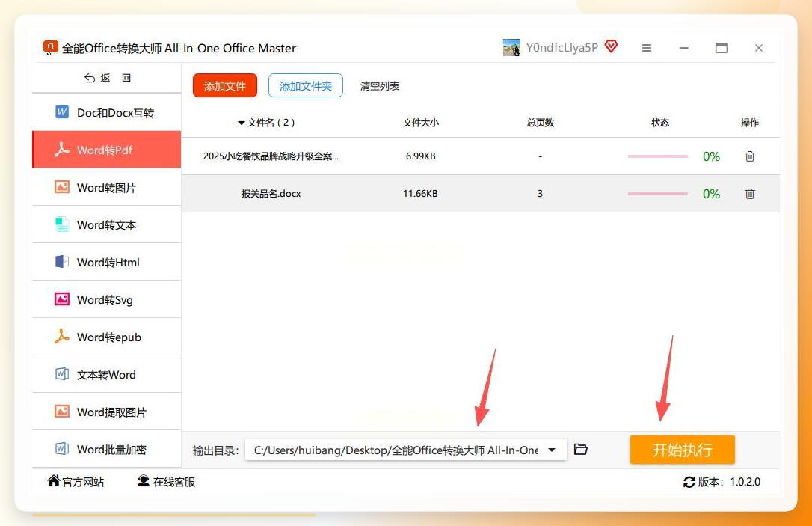Click the Doc和Docx互转 Word icon

click(x=61, y=112)
